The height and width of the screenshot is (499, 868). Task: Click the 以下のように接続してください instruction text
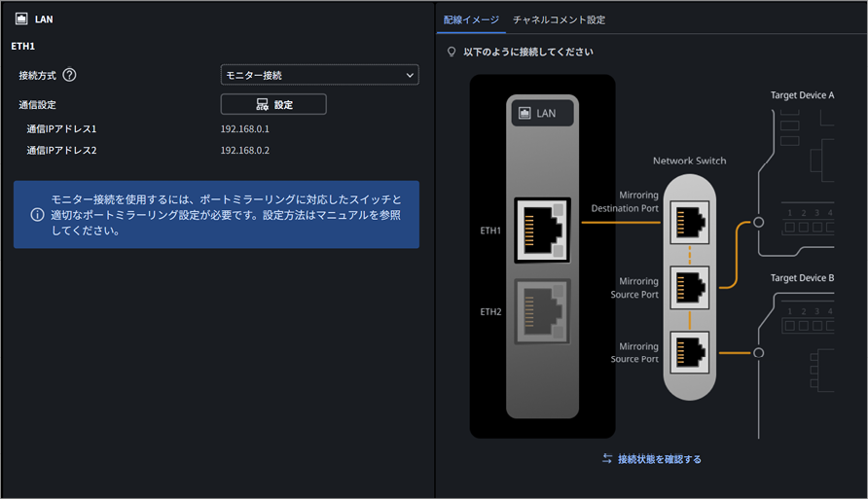(x=528, y=52)
